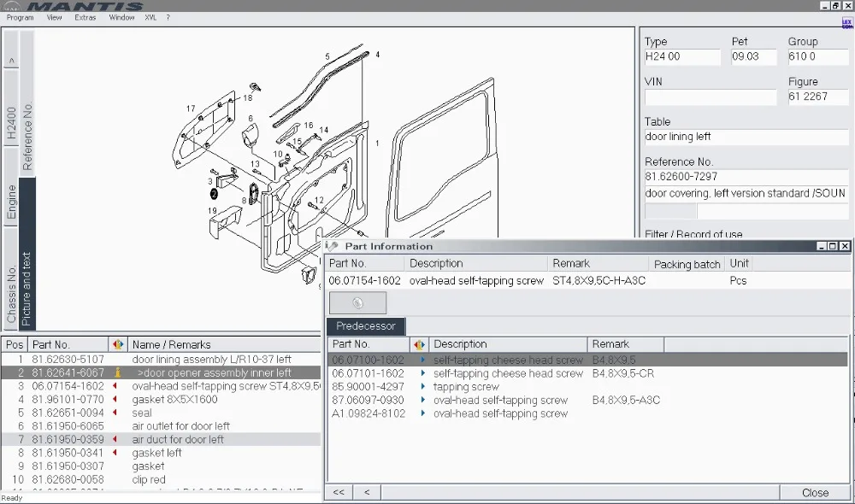
Task: Click the LEXCOM logo icon at top right
Action: 846,21
